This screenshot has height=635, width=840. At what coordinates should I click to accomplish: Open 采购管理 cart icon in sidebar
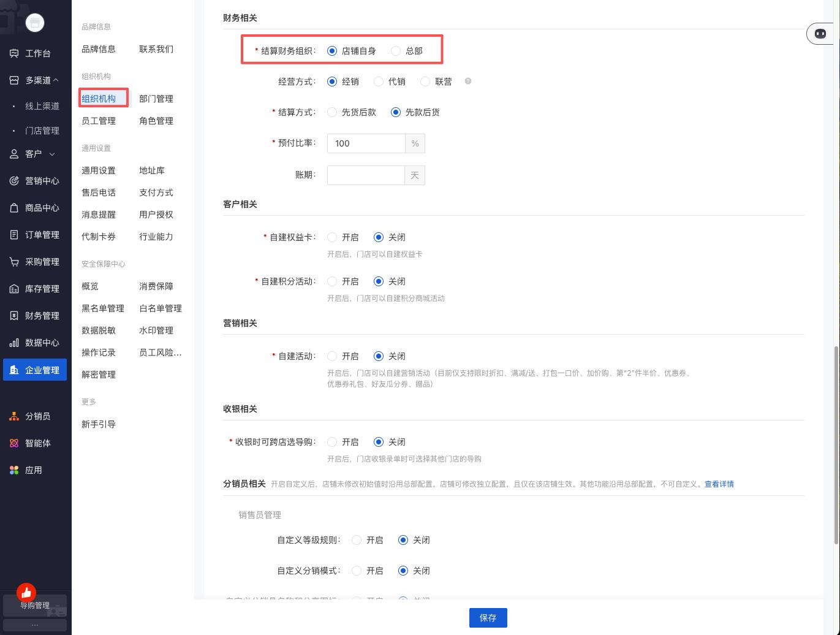pos(14,262)
